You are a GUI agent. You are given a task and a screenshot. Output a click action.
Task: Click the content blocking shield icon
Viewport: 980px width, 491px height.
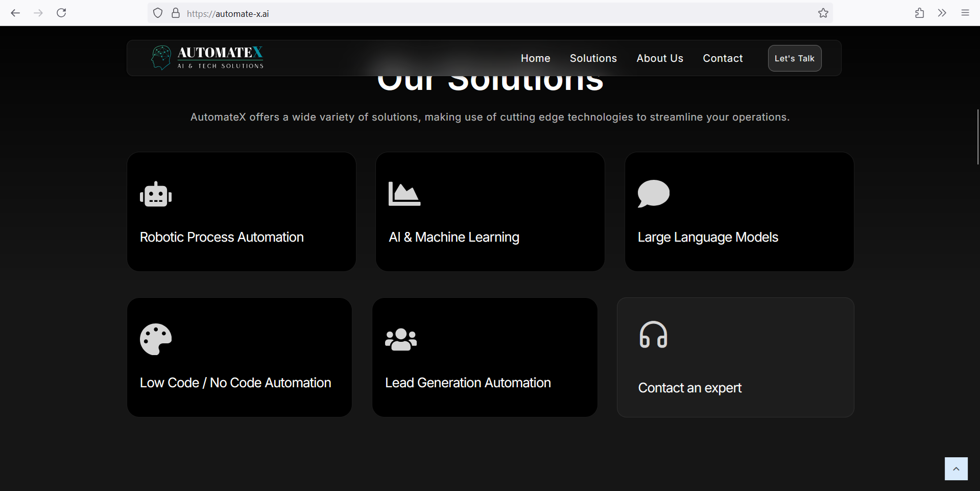point(157,13)
